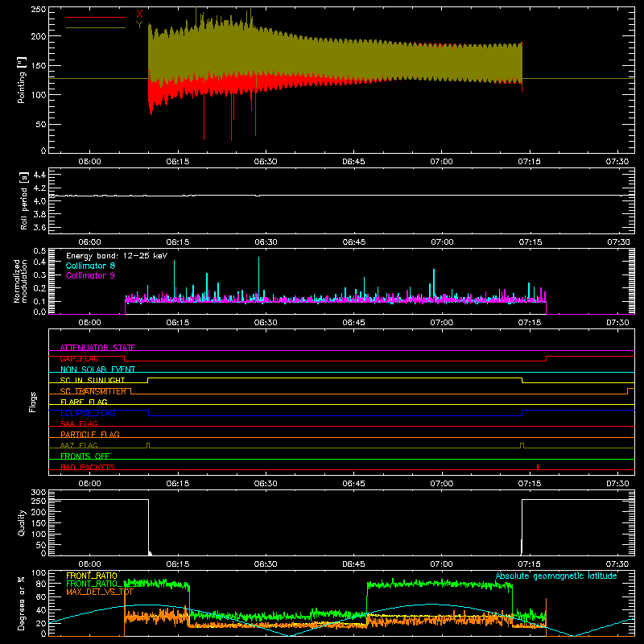Click the '0.5' tick on Normalized modulation axis
This screenshot has width=644, height=644.
click(39, 251)
